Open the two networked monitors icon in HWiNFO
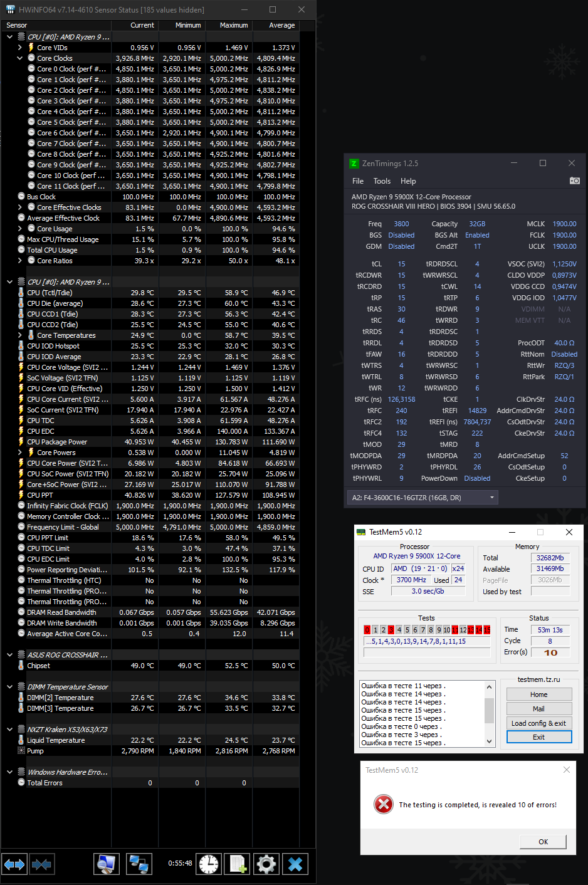588x885 pixels. (139, 864)
